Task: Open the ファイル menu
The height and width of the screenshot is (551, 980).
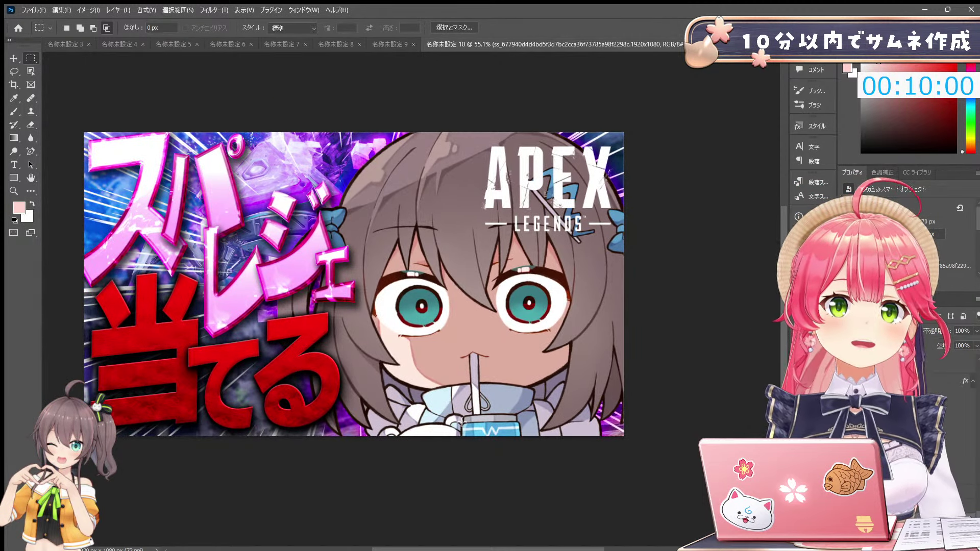Action: pos(33,10)
